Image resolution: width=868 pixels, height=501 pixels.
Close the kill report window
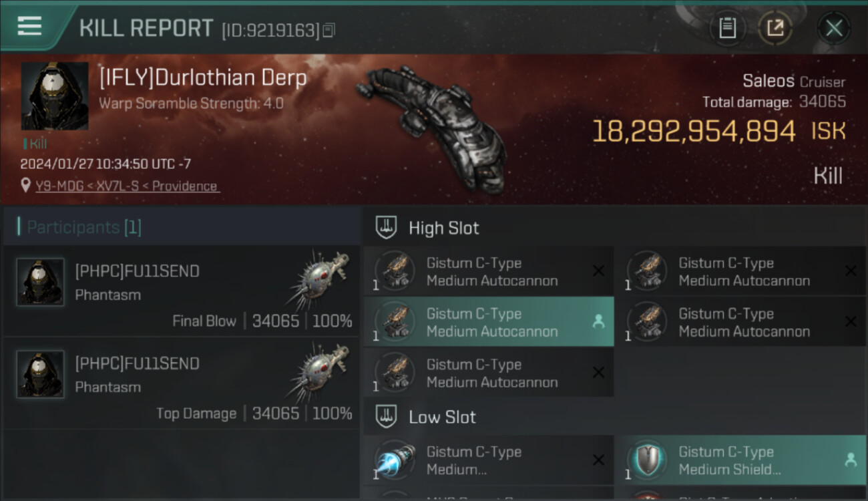(x=833, y=28)
